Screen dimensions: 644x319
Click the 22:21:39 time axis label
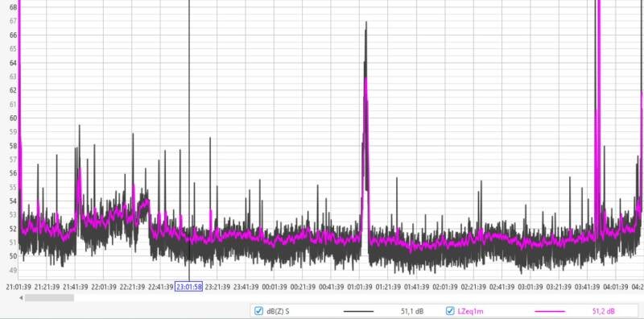tap(132, 287)
